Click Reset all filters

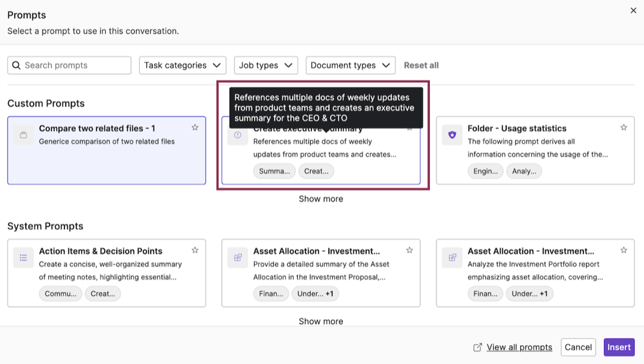point(421,65)
